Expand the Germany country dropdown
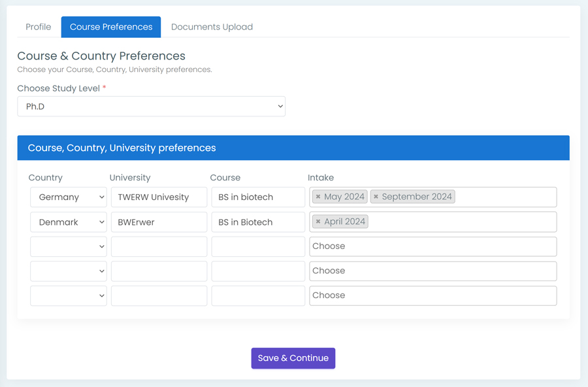 tap(69, 197)
